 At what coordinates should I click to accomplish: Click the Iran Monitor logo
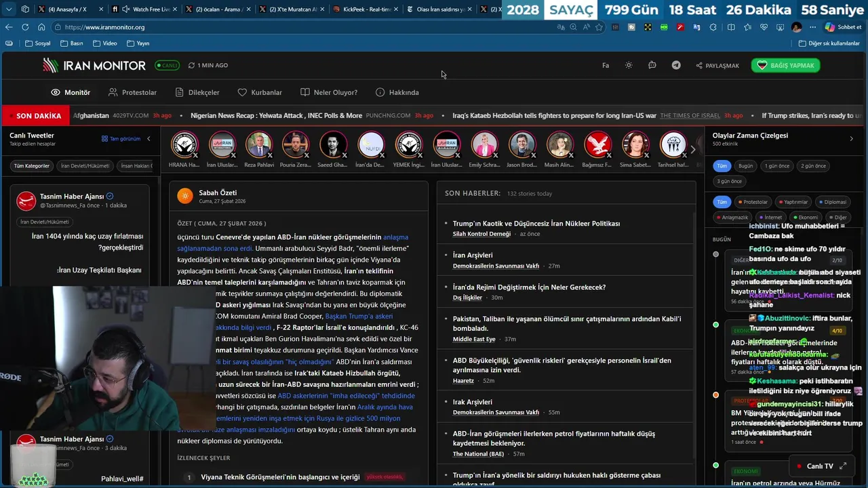coord(94,65)
